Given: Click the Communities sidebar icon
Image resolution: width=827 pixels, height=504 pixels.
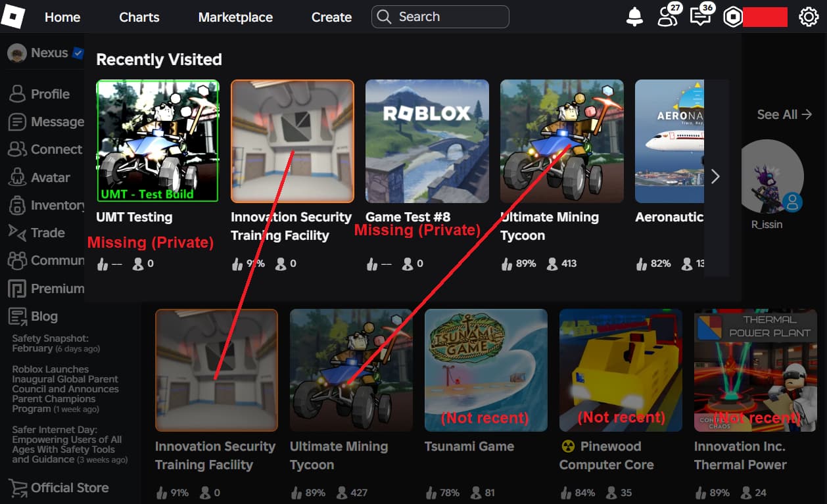Looking at the screenshot, I should (x=17, y=260).
